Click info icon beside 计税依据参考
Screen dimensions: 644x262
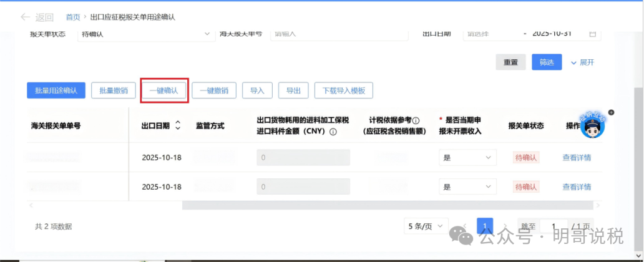coord(416,120)
